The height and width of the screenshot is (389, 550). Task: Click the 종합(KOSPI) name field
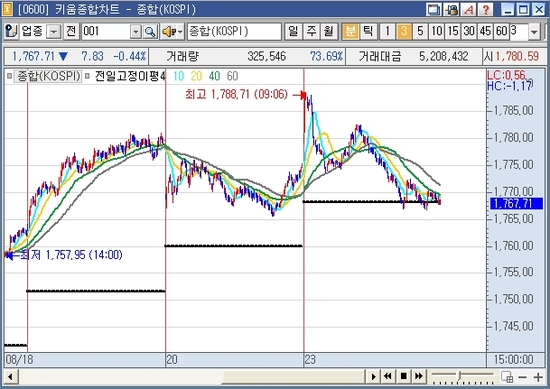234,32
